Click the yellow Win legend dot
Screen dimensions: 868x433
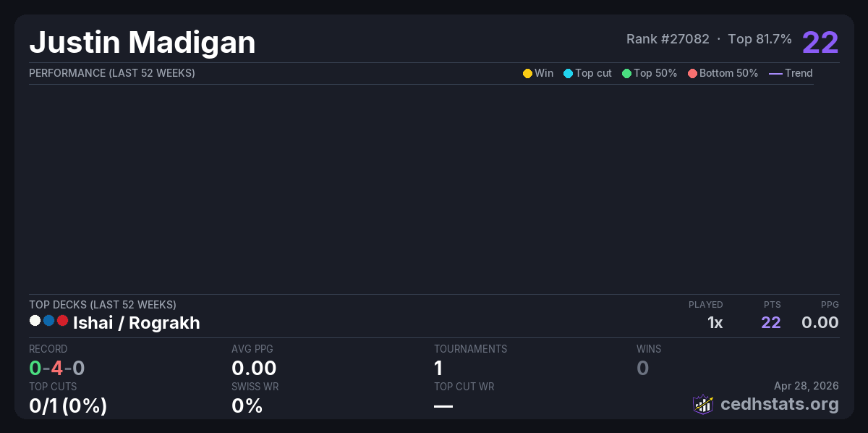[x=527, y=73]
